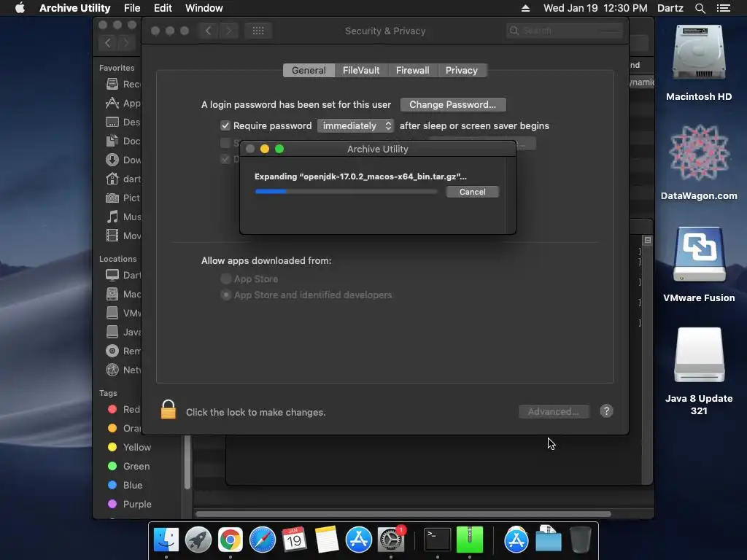Open the Window menu
This screenshot has height=560, width=747.
click(204, 8)
